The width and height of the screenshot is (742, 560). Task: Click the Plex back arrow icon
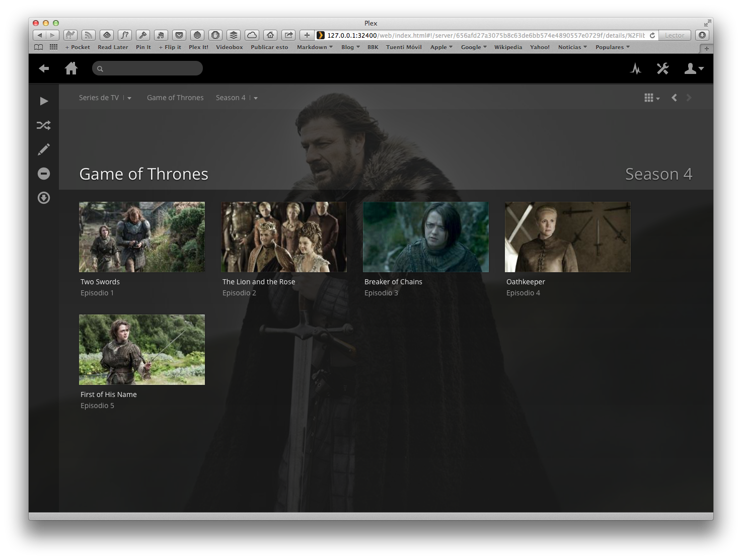click(x=44, y=68)
